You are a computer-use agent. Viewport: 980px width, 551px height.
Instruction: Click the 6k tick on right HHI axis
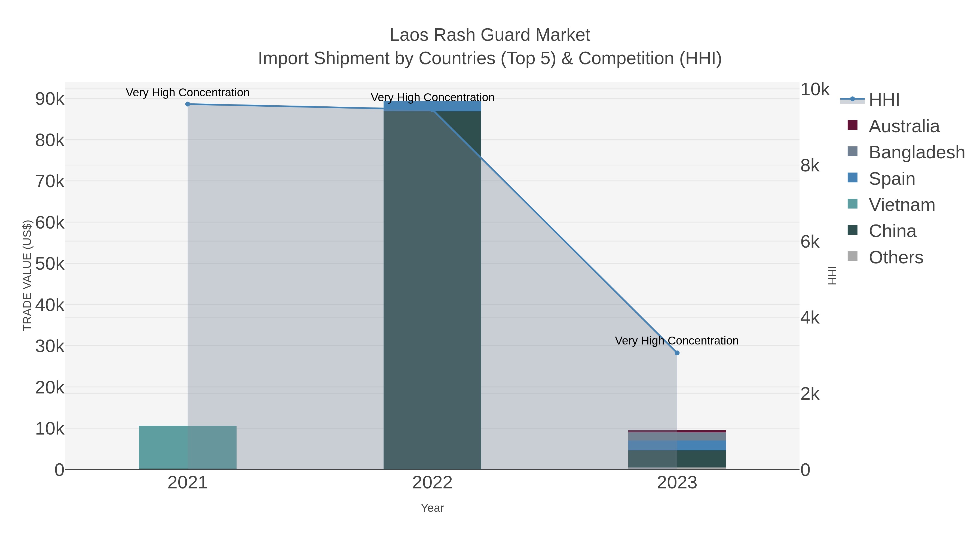tap(810, 241)
